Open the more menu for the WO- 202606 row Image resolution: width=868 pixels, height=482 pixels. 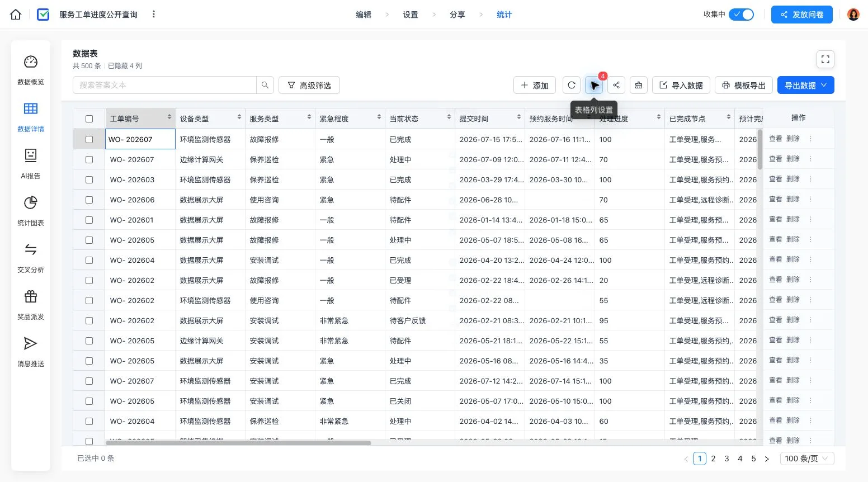[810, 199]
